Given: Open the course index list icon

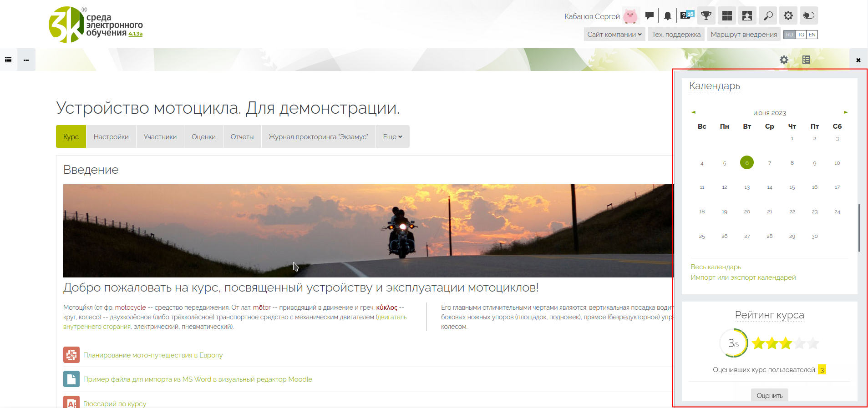Looking at the screenshot, I should point(8,60).
